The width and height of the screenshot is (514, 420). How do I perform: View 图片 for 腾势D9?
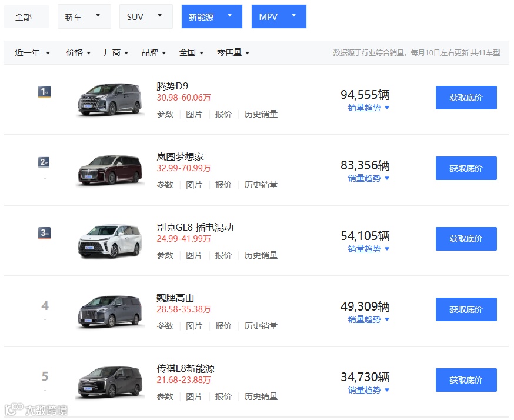coord(194,114)
